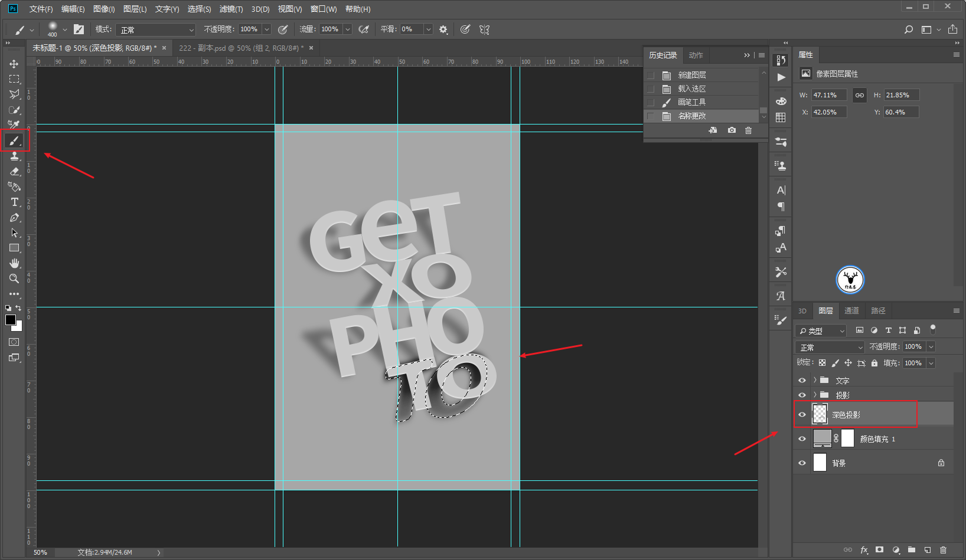Viewport: 966px width, 560px height.
Task: Hide the 文字 group layer
Action: click(x=802, y=380)
